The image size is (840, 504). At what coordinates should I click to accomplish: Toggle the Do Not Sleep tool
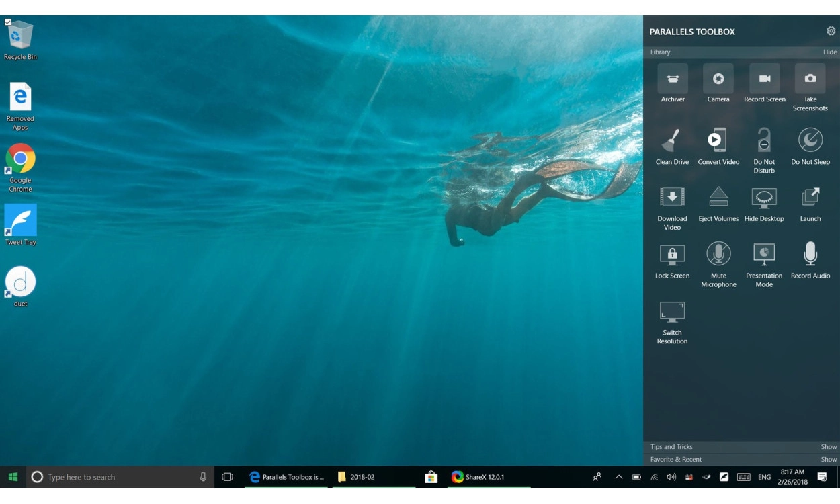[x=810, y=141]
